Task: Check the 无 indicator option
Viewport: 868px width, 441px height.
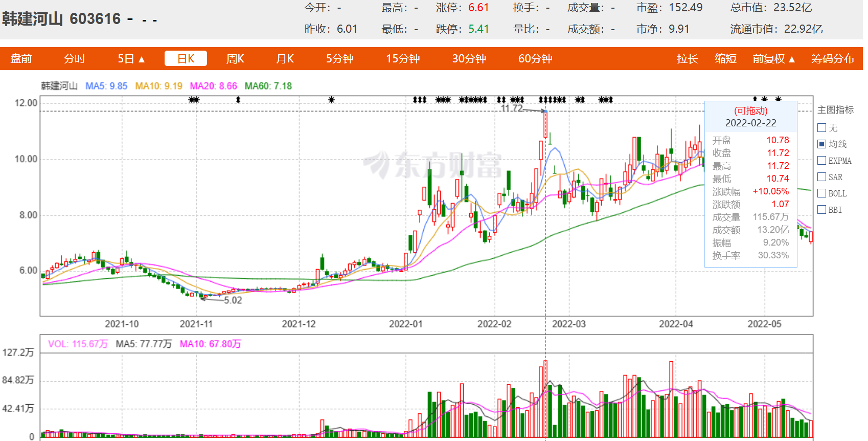Action: [822, 128]
